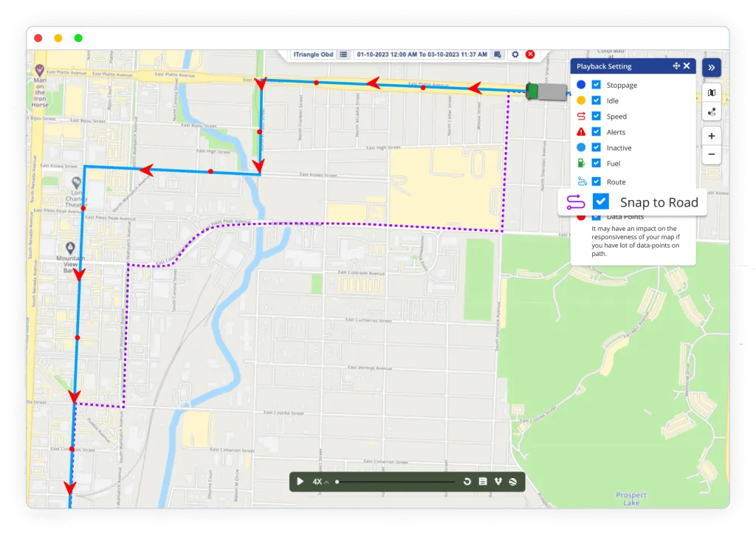This screenshot has width=756, height=535.
Task: Click the share route icon below map layers
Action: coord(711,112)
